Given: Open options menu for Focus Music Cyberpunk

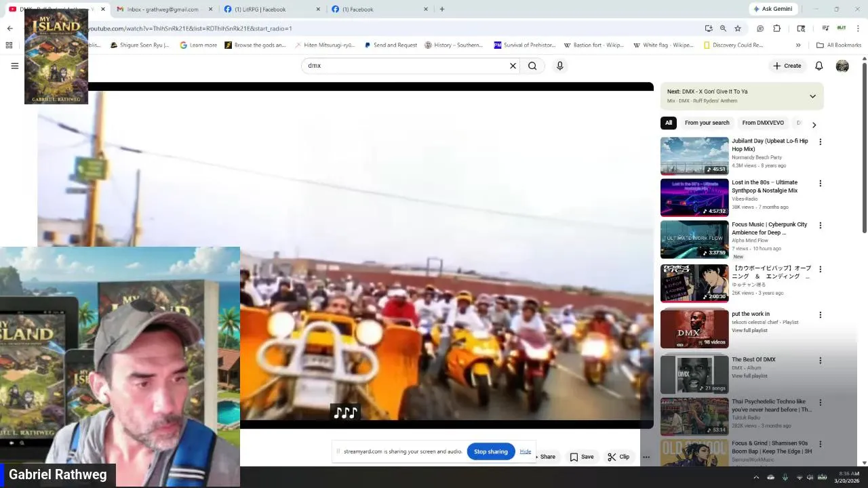Looking at the screenshot, I should pyautogui.click(x=820, y=225).
